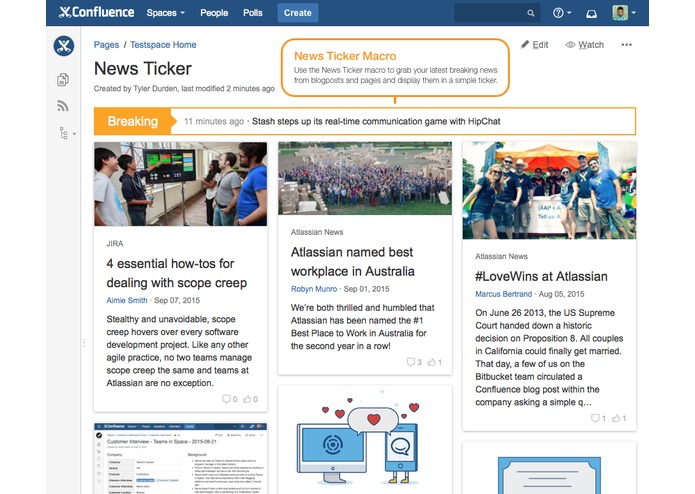695x494 pixels.
Task: Click the Create button
Action: point(297,13)
